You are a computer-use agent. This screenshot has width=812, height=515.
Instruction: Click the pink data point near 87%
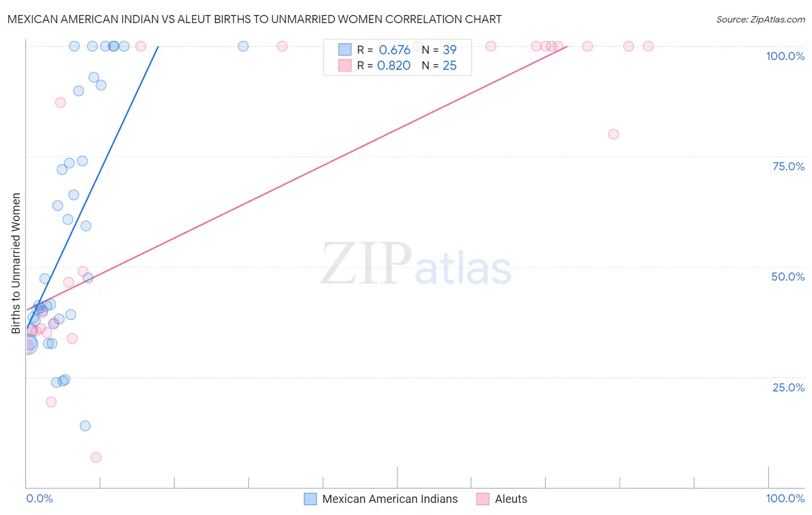tap(60, 102)
